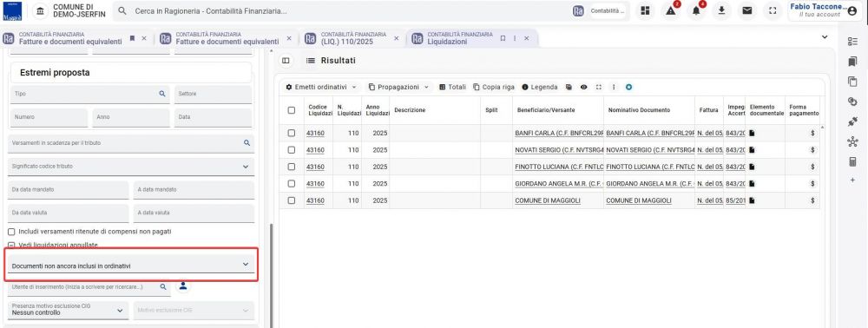Open the network hub icon in right sidebar
The image size is (868, 328).
(x=852, y=142)
